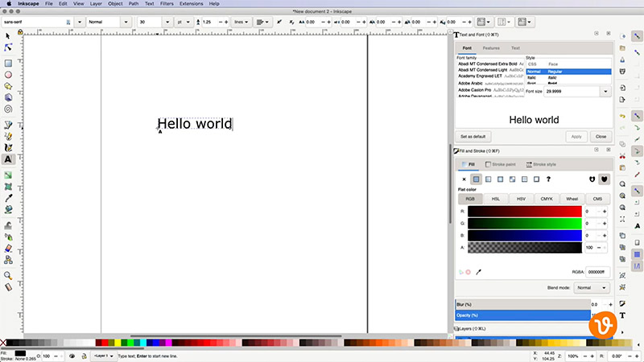Select the Eraser tool
644x362 pixels.
tap(8, 249)
